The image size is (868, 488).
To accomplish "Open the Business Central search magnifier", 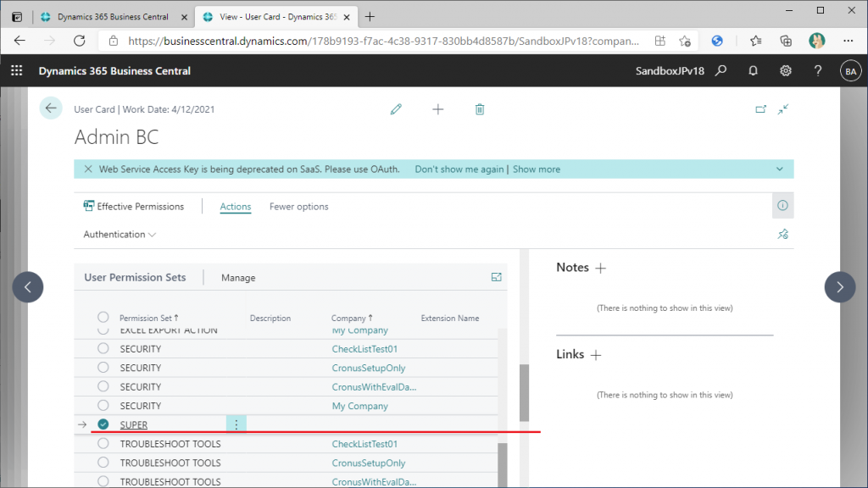I will [x=721, y=71].
